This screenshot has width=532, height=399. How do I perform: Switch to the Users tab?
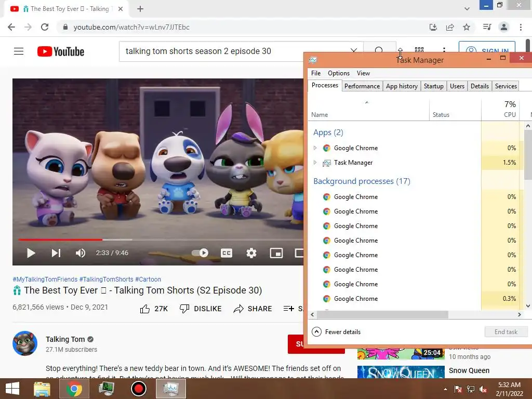(457, 86)
